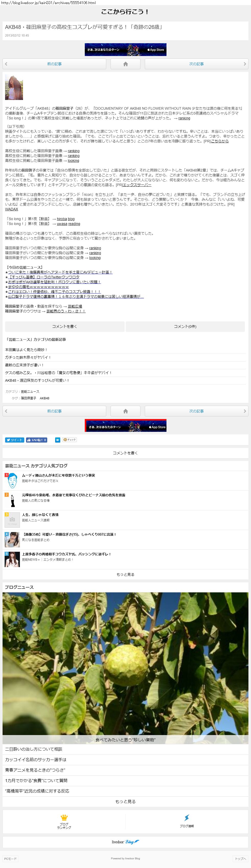Click rank 2 blog figure thumbnail
The image size is (251, 868).
click(13, 500)
